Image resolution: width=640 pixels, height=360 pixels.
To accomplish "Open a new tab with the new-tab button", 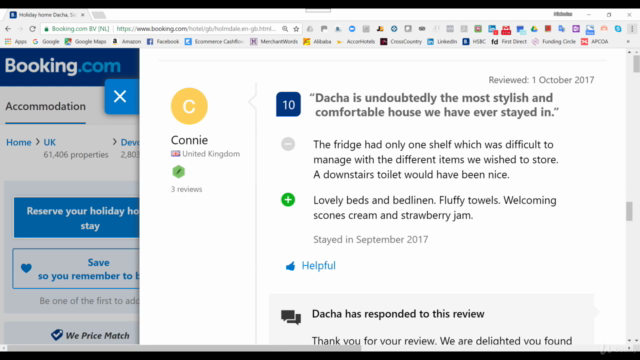I will (98, 15).
